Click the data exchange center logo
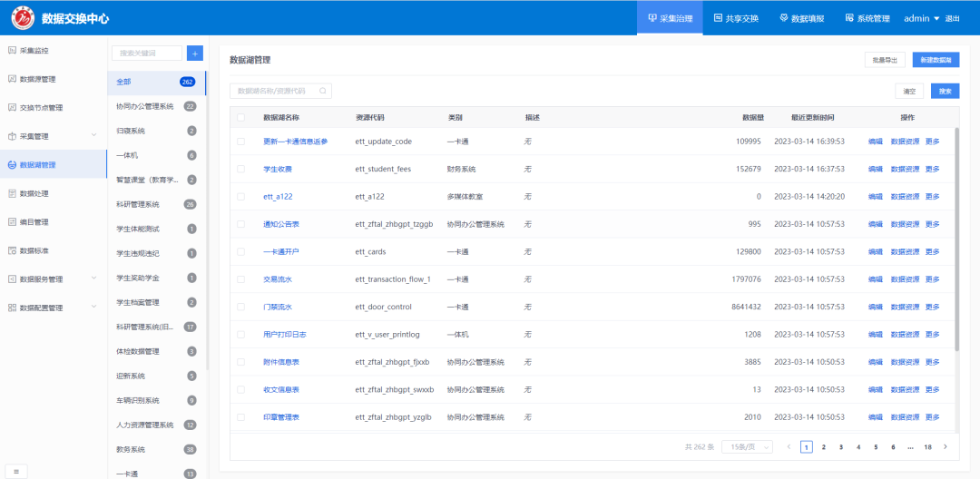 pyautogui.click(x=23, y=19)
